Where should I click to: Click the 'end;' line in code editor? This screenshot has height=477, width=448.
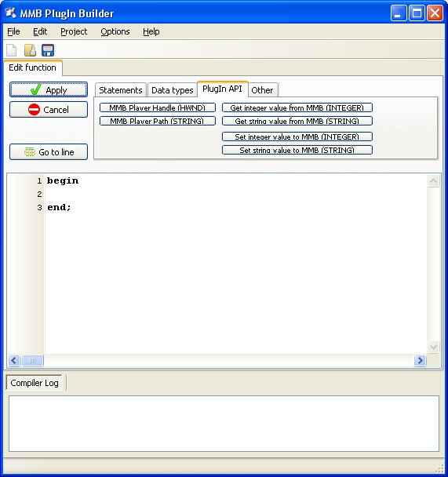point(59,207)
